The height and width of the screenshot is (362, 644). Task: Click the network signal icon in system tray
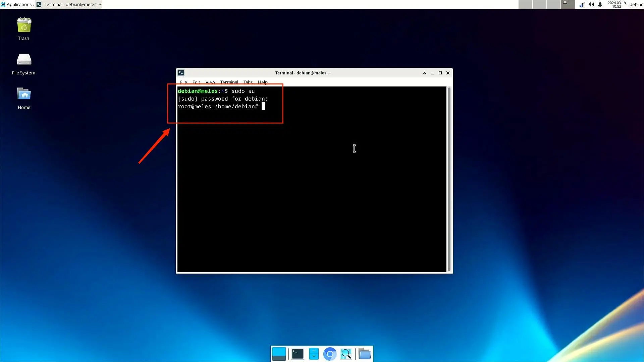(582, 4)
